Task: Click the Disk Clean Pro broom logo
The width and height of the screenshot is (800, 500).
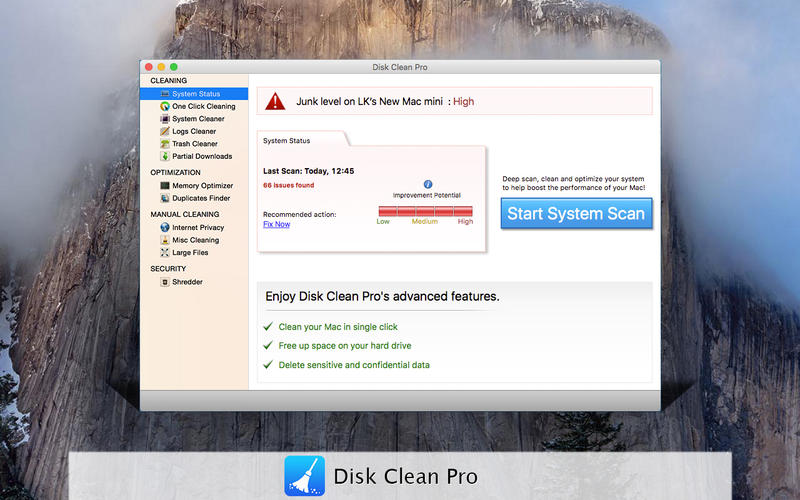Action: (x=305, y=476)
